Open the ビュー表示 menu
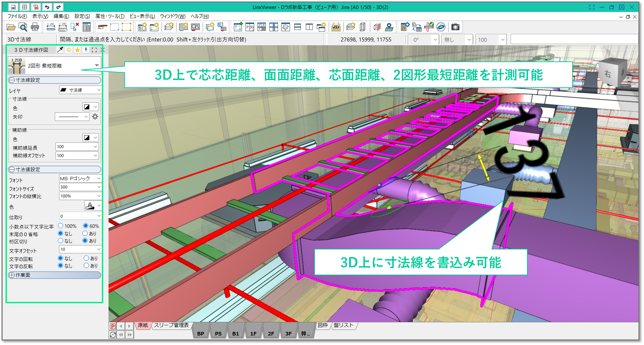This screenshot has height=345, width=644. (142, 16)
